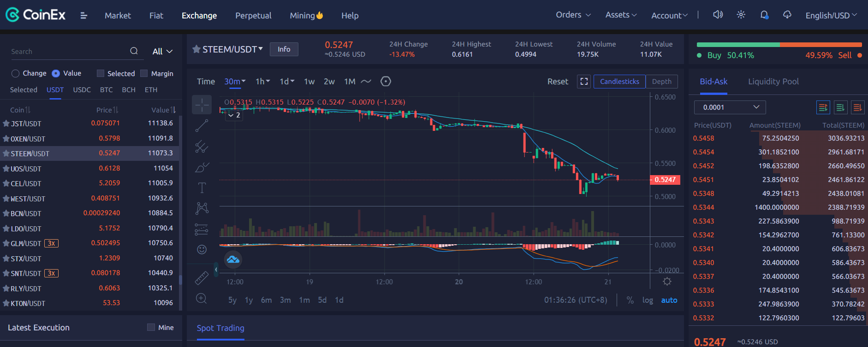Reset the chart view
Screen dimensions: 868x347
tap(558, 82)
